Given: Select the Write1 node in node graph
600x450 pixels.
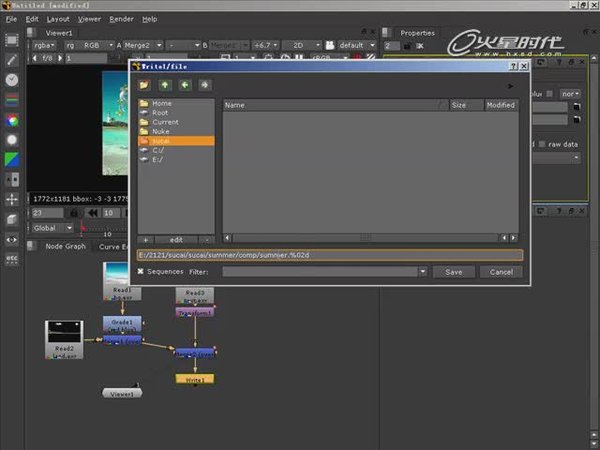Looking at the screenshot, I should (x=195, y=380).
